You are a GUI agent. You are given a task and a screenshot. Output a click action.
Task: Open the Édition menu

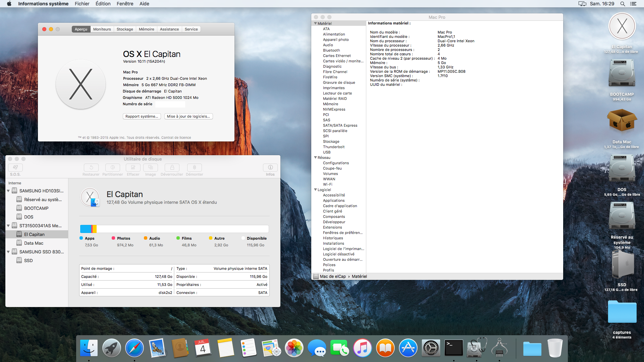(103, 4)
